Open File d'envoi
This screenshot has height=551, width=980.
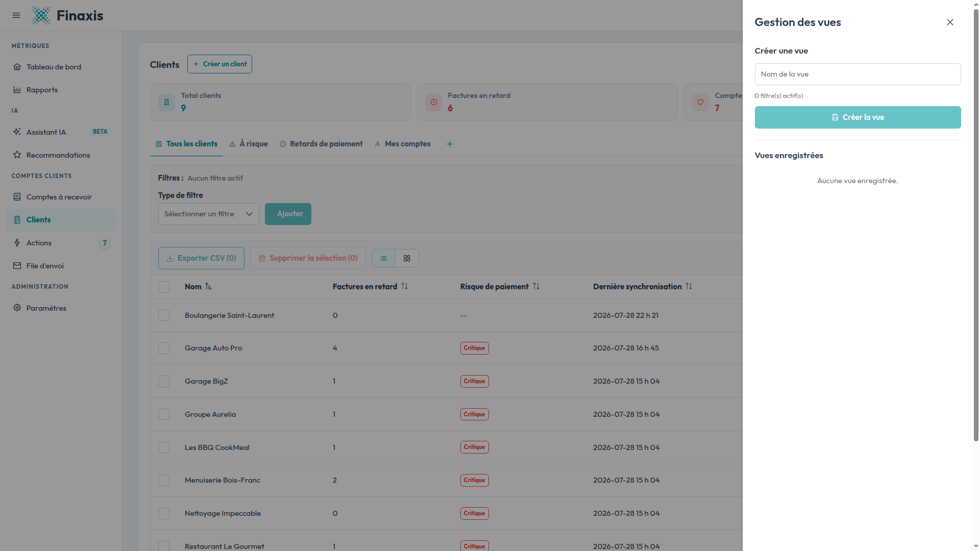pyautogui.click(x=61, y=266)
